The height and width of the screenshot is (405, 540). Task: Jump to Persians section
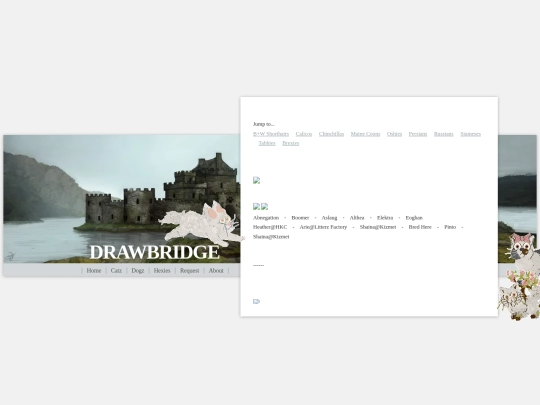click(x=418, y=134)
